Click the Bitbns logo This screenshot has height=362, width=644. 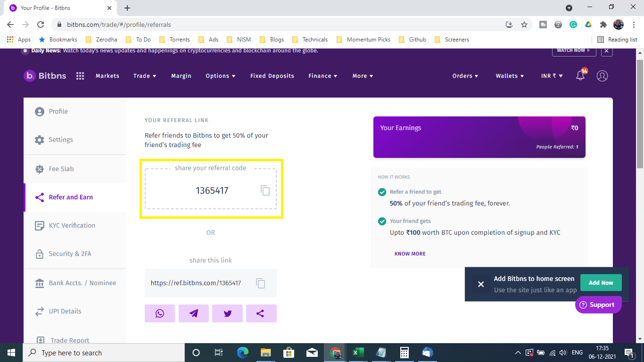44,75
